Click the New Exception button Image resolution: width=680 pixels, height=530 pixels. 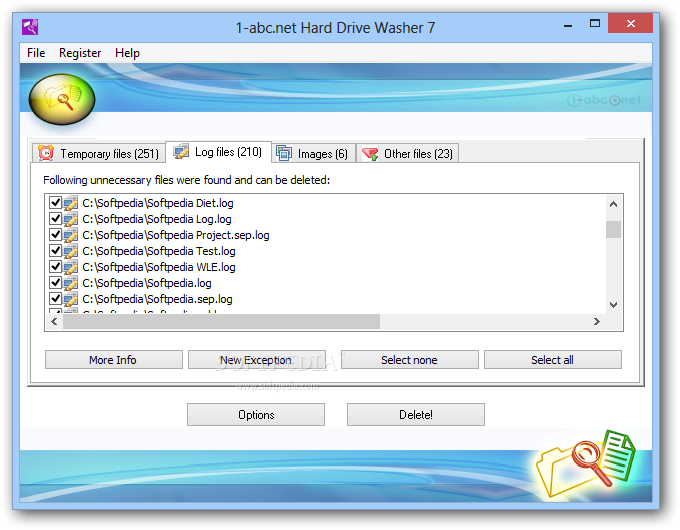pos(257,360)
